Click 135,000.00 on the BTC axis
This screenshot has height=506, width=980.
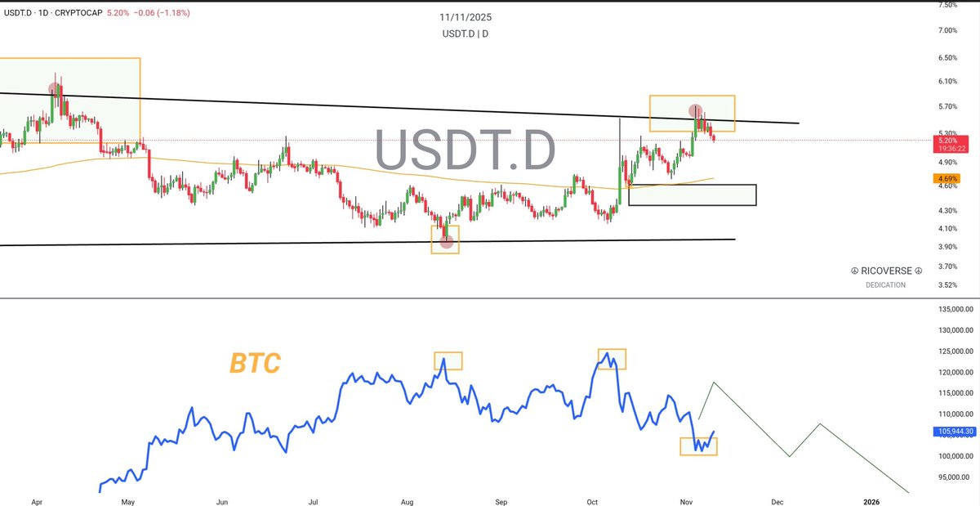pos(955,310)
